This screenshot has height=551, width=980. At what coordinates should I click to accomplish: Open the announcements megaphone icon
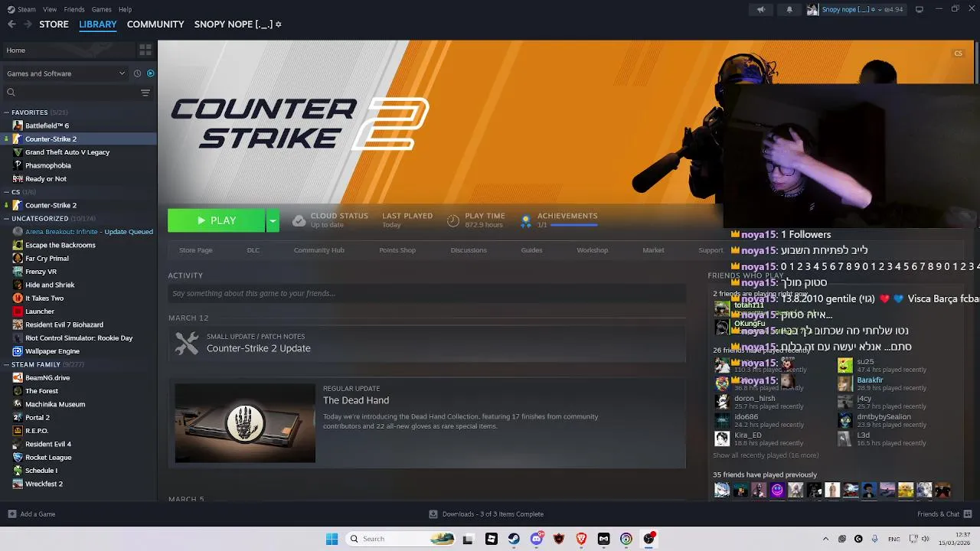[760, 9]
